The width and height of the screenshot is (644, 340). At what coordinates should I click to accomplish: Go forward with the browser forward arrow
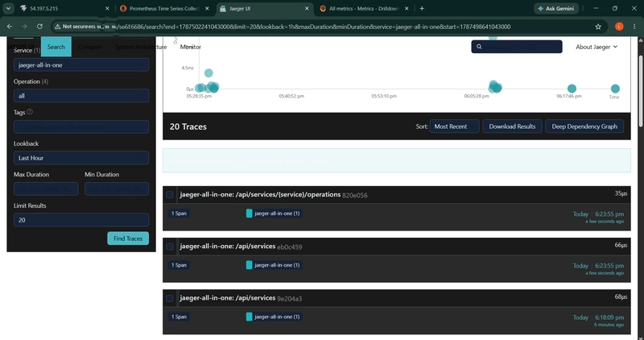tap(25, 27)
